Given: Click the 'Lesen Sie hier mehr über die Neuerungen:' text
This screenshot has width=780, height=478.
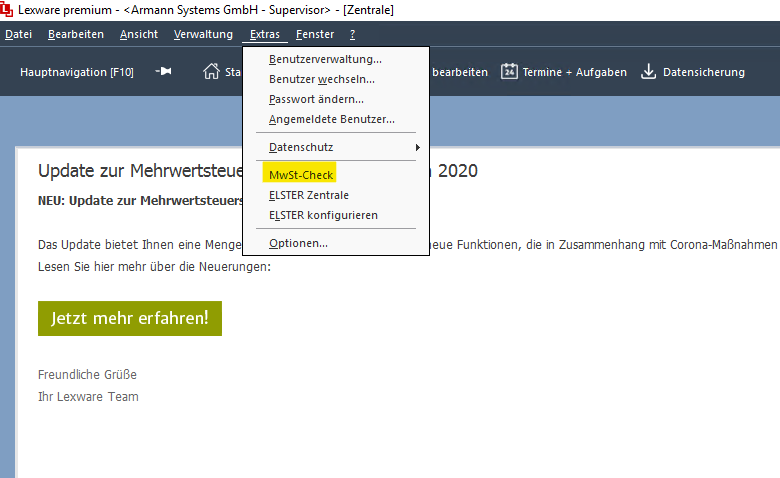Looking at the screenshot, I should [x=154, y=267].
